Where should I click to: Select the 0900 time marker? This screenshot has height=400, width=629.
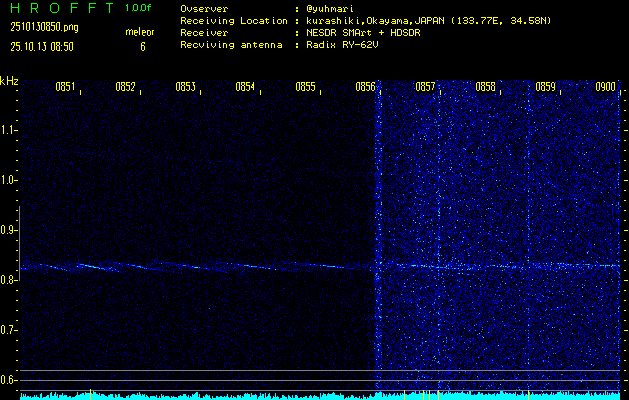(605, 87)
